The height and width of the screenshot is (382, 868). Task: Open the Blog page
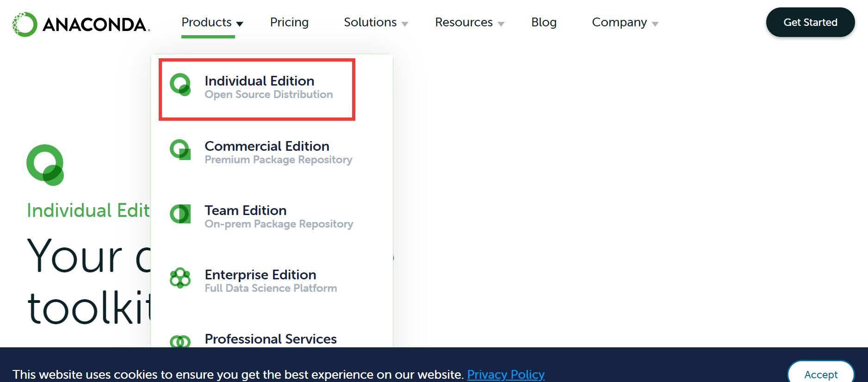pyautogui.click(x=544, y=22)
